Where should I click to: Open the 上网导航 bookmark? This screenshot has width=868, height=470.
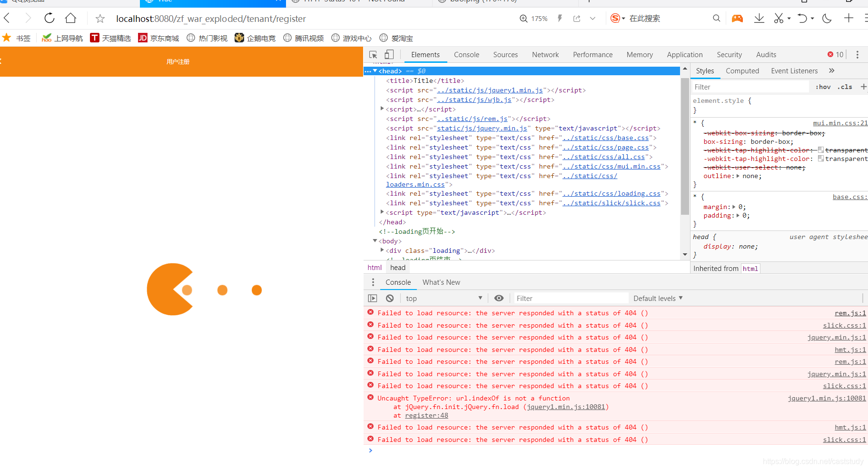click(62, 38)
